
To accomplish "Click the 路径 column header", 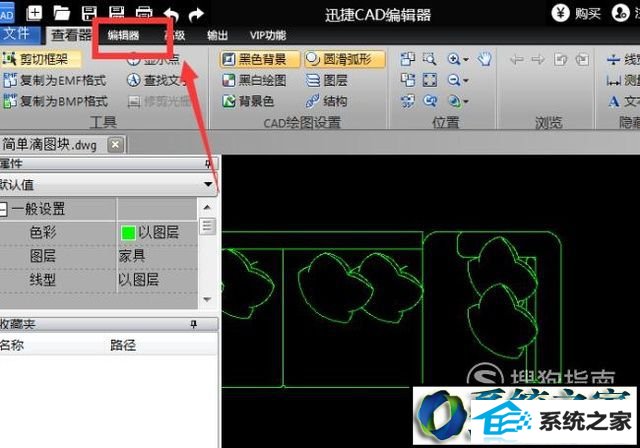I will 123,345.
